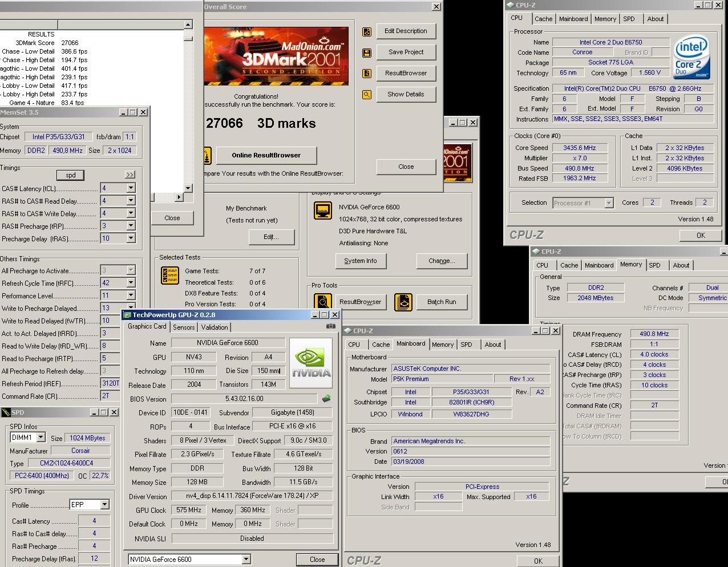Viewport: 728px width, 567px height.
Task: Click the Show Details button
Action: pos(406,95)
